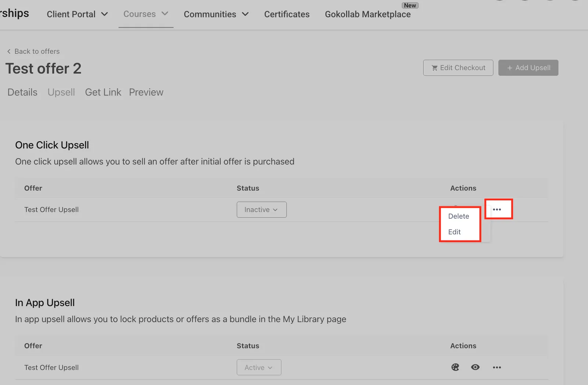Open the Inactive status dropdown
This screenshot has height=385, width=588.
[x=261, y=210]
